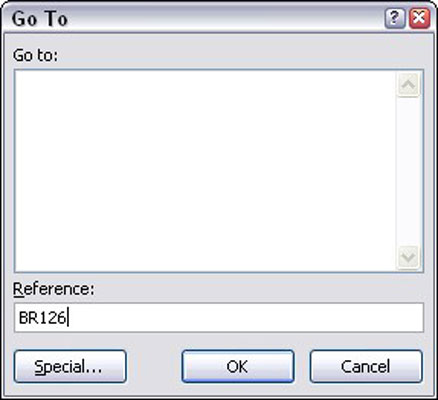The image size is (438, 400).
Task: Click the "Reference:" label
Action: 54,289
